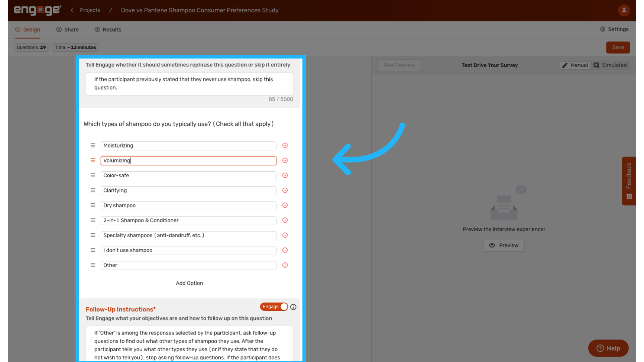Click the Questions: 29 badge
This screenshot has height=362, width=644.
pos(31,47)
